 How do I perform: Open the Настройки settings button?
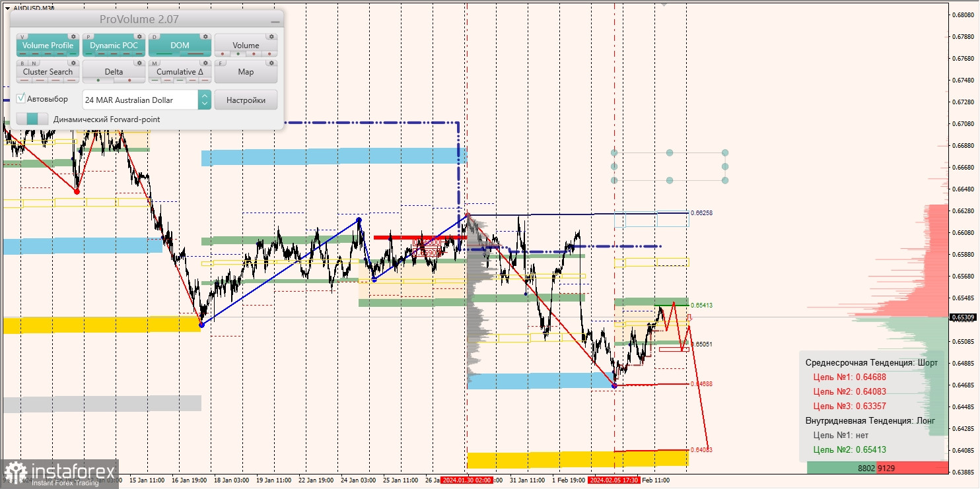(x=246, y=100)
